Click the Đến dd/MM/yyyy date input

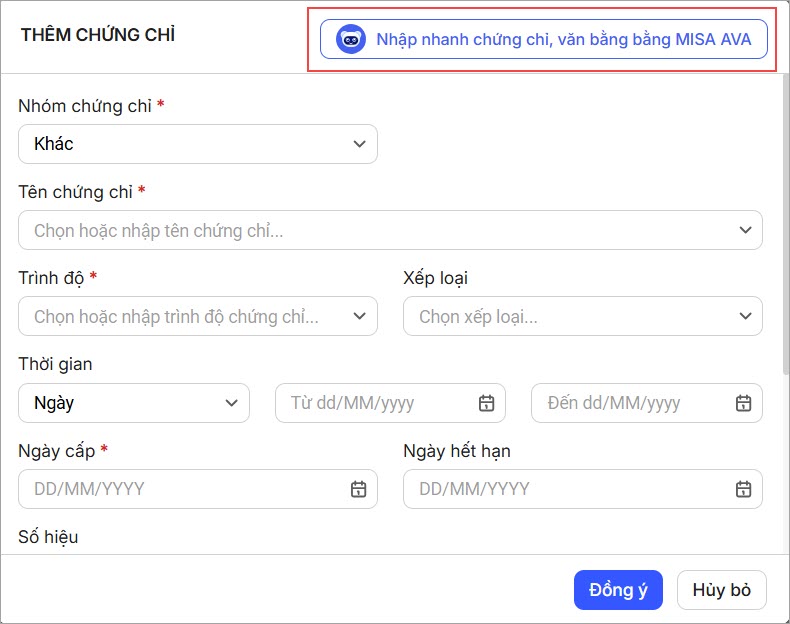tap(646, 403)
